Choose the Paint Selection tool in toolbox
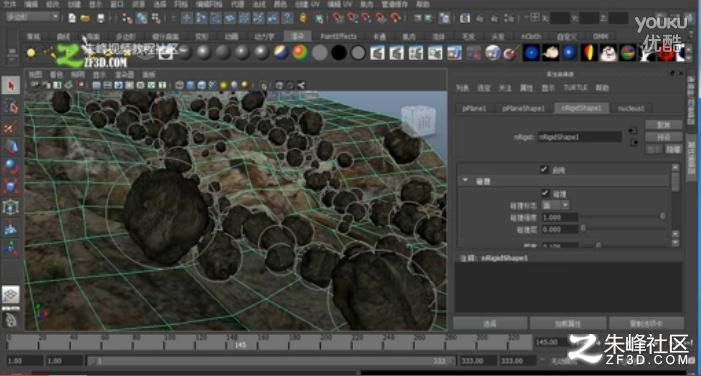701x376 pixels. [11, 128]
